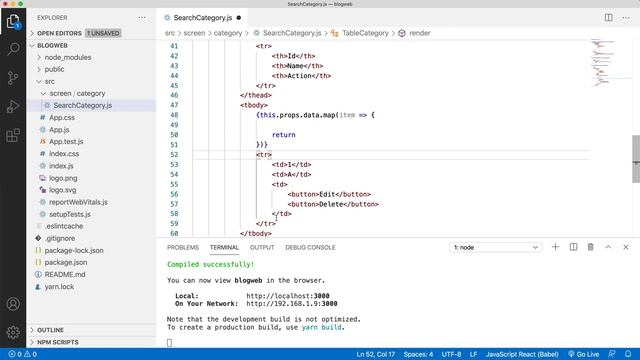Open the Extensions view

pos(13,135)
